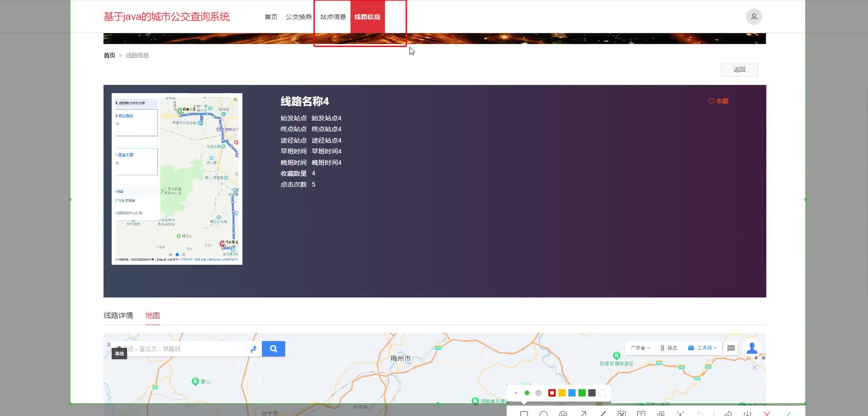
Task: Toggle 路况 traffic display on the map
Action: click(669, 348)
